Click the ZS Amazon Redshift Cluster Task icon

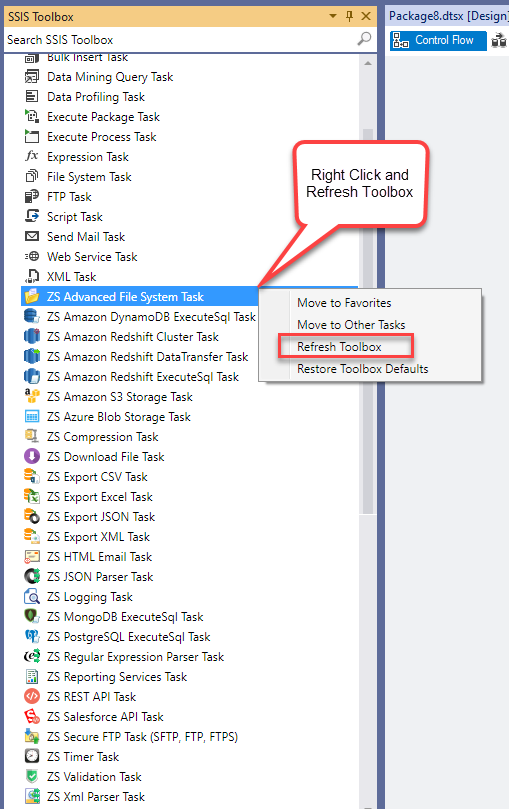point(32,336)
